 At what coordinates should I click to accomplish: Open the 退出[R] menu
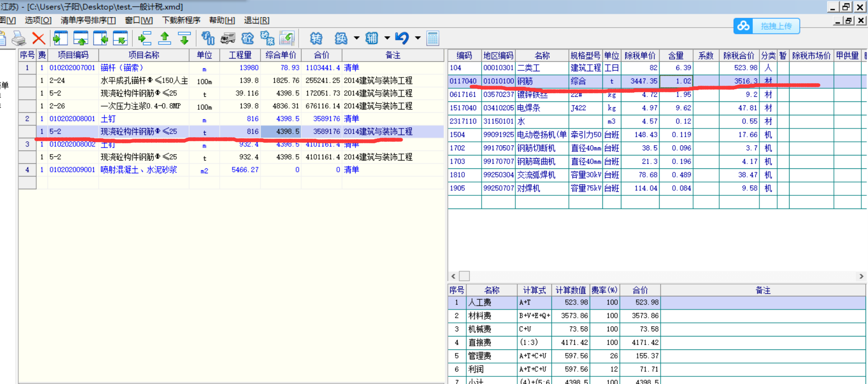click(x=256, y=20)
